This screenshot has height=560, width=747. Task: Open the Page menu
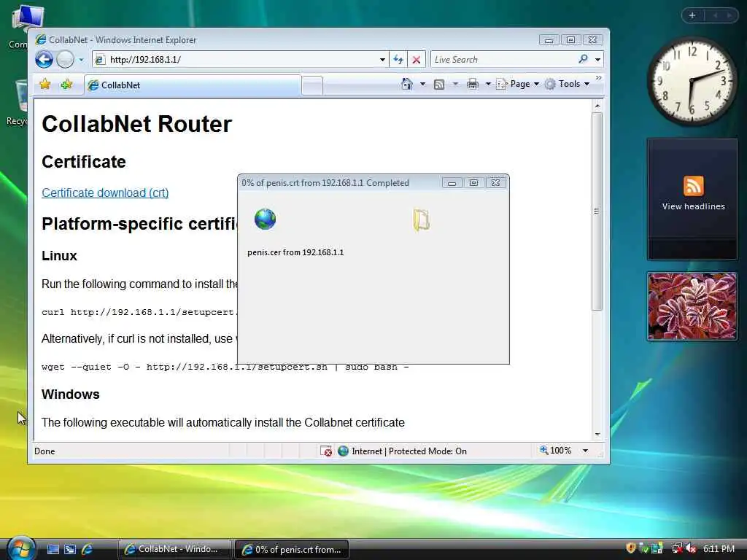coord(518,84)
